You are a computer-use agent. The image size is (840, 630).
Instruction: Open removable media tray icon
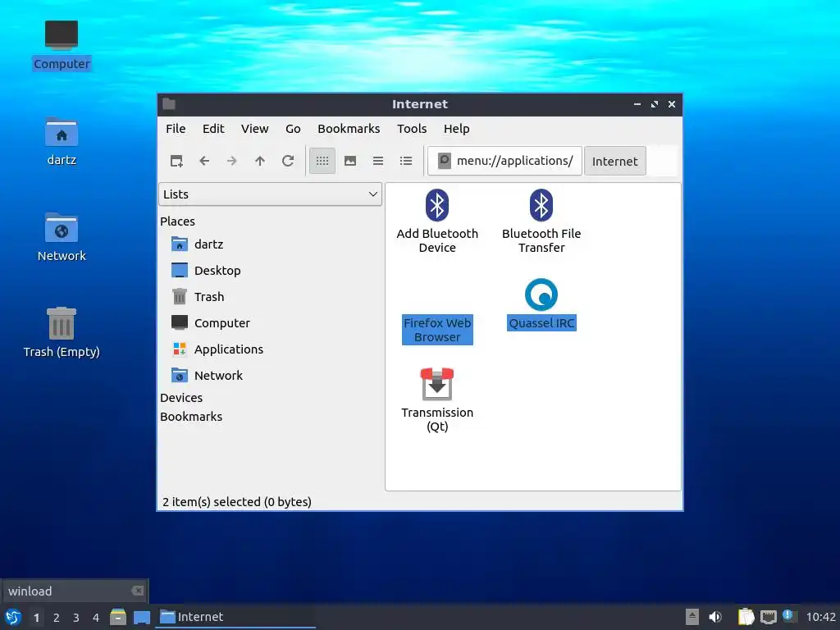(692, 617)
